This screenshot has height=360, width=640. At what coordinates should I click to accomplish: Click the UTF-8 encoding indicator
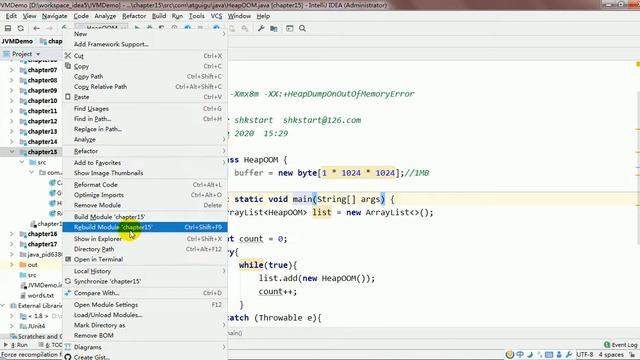(x=584, y=355)
